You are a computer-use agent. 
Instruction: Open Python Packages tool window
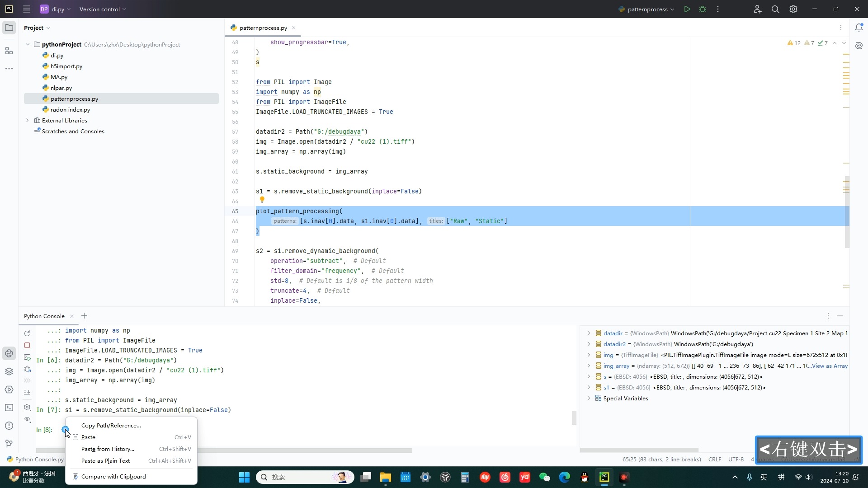9,371
